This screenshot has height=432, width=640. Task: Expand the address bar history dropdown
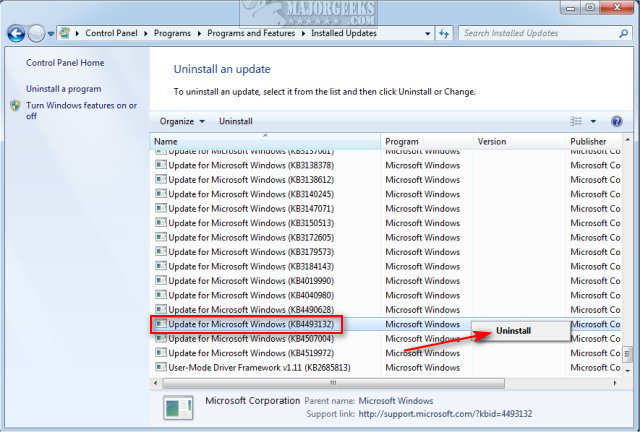(427, 33)
